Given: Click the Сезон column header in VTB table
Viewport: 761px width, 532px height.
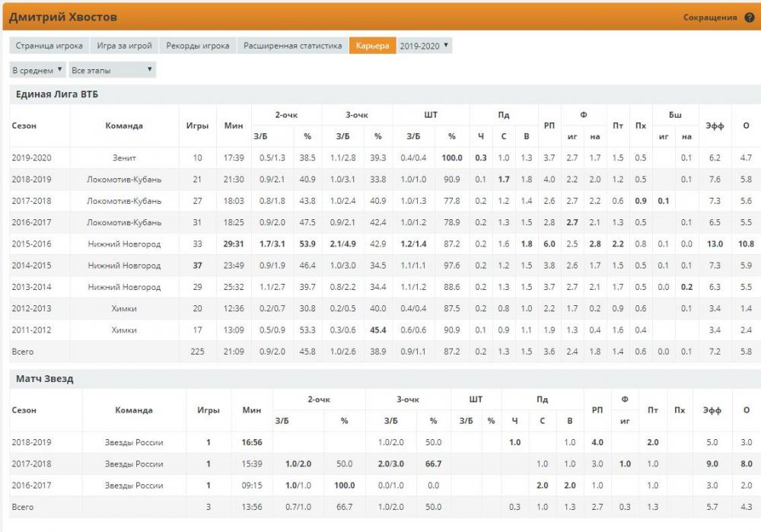Looking at the screenshot, I should click(x=24, y=126).
